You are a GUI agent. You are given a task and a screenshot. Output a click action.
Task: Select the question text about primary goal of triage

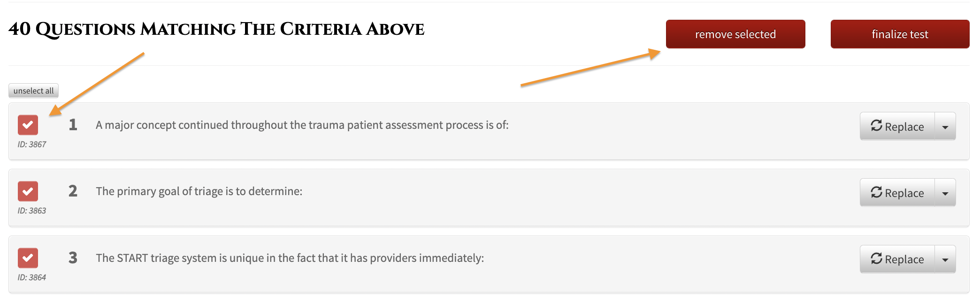pyautogui.click(x=199, y=191)
